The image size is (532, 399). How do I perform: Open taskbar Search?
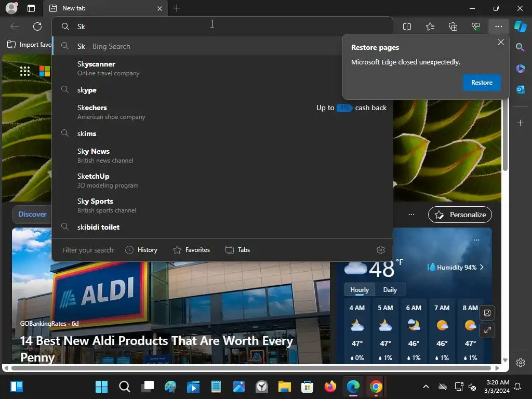(125, 387)
